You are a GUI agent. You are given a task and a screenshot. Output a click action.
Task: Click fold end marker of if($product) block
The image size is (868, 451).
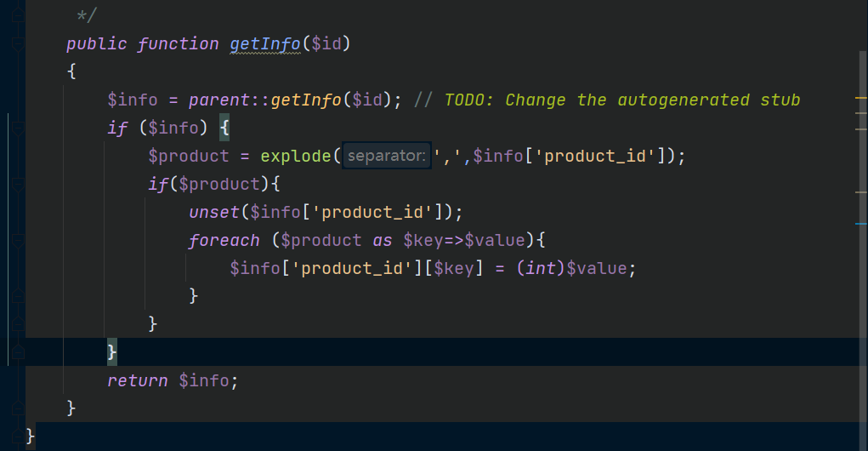pyautogui.click(x=18, y=323)
